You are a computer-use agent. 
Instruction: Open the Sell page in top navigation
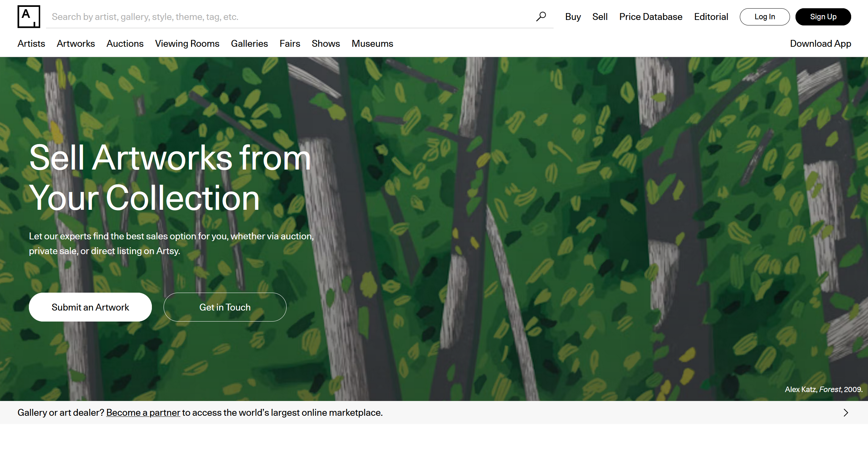600,17
